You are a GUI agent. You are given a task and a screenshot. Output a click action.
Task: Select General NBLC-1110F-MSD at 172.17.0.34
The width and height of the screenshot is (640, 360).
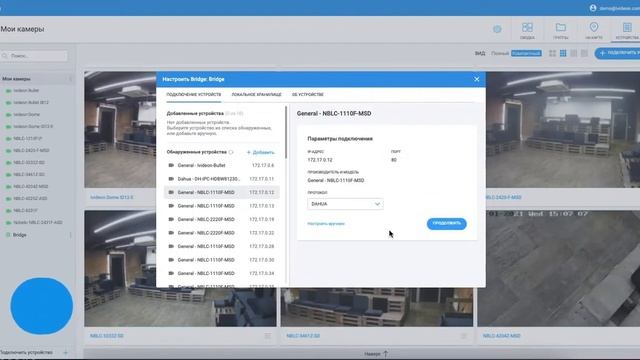pos(222,273)
